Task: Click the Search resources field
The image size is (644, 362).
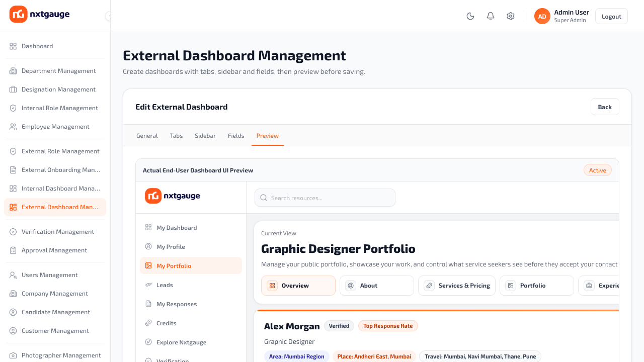Action: tap(325, 198)
